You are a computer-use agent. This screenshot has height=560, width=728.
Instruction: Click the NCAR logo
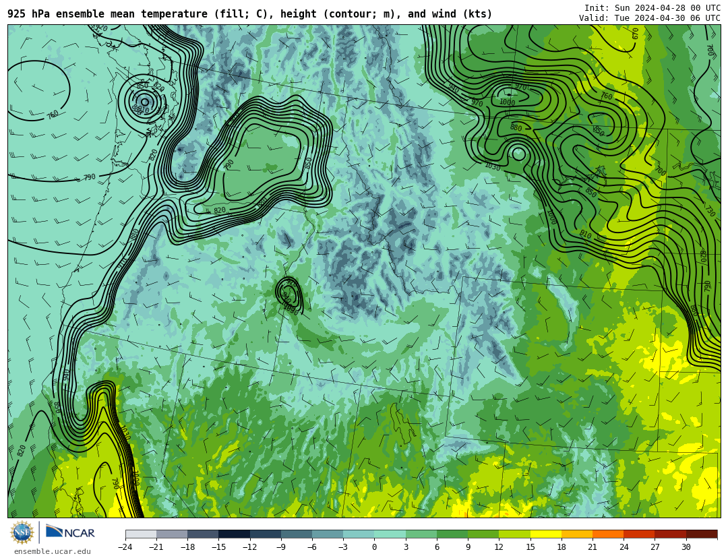click(71, 532)
